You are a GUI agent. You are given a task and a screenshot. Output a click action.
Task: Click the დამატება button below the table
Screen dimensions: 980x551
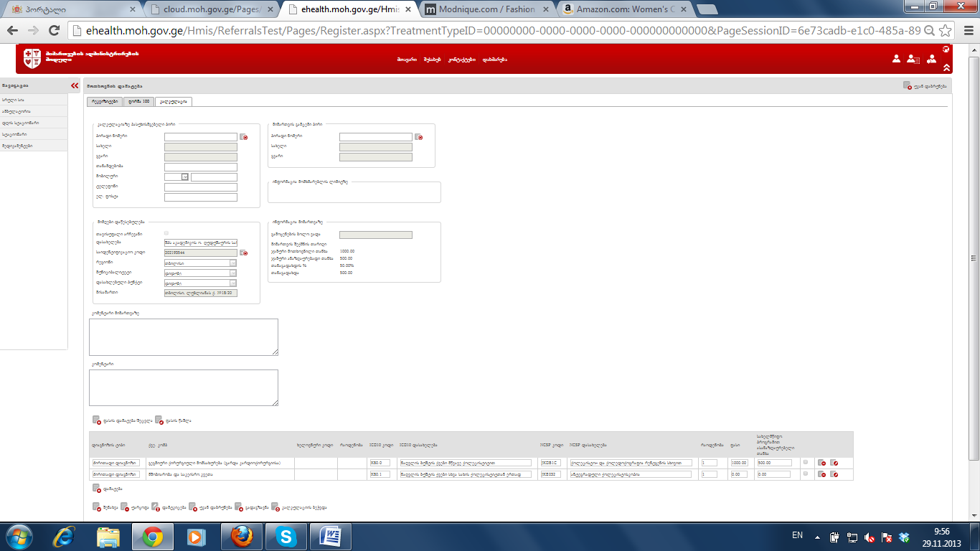coord(105,488)
